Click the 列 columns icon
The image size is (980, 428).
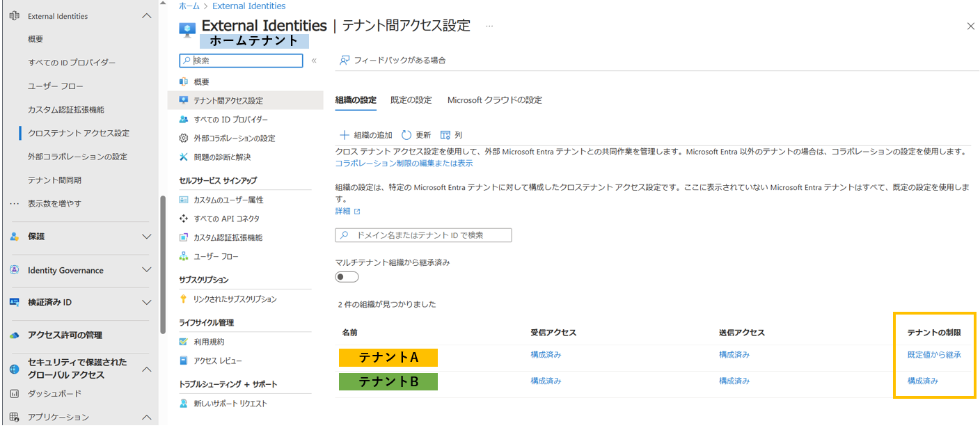coord(445,135)
